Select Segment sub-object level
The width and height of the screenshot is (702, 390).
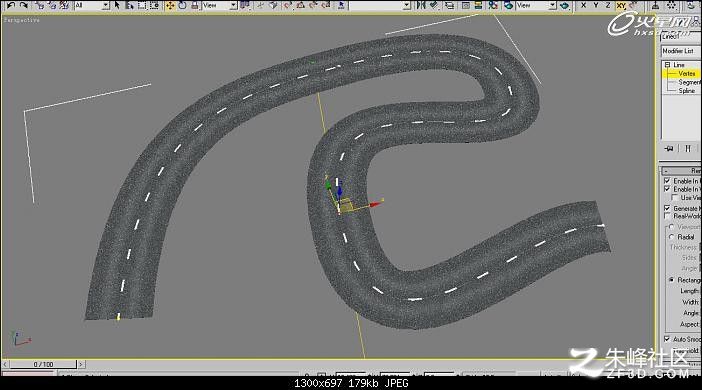pos(689,82)
